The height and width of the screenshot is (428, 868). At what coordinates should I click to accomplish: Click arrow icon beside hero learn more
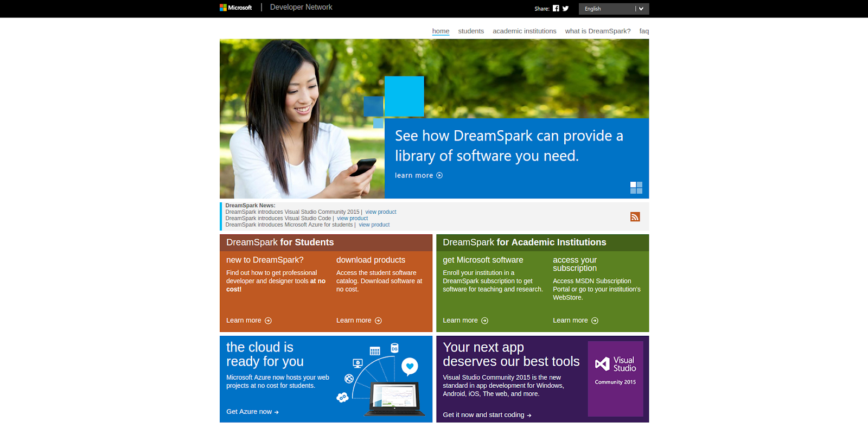pos(439,175)
